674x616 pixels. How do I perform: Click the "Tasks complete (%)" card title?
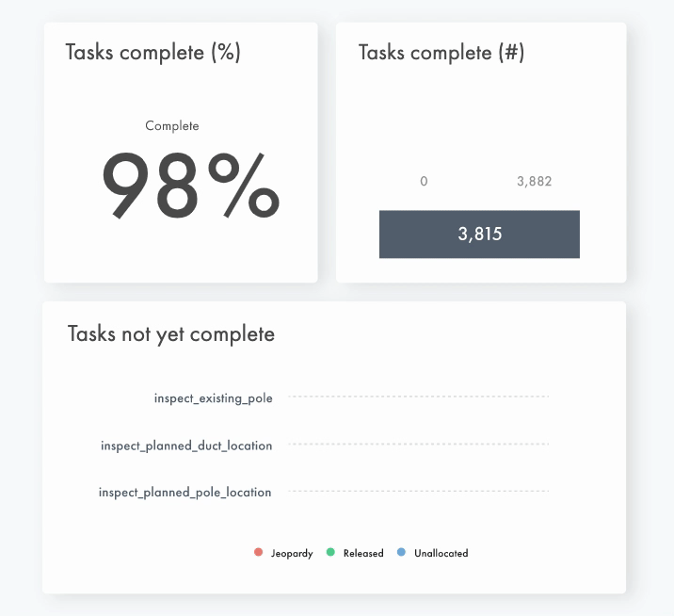[x=152, y=53]
